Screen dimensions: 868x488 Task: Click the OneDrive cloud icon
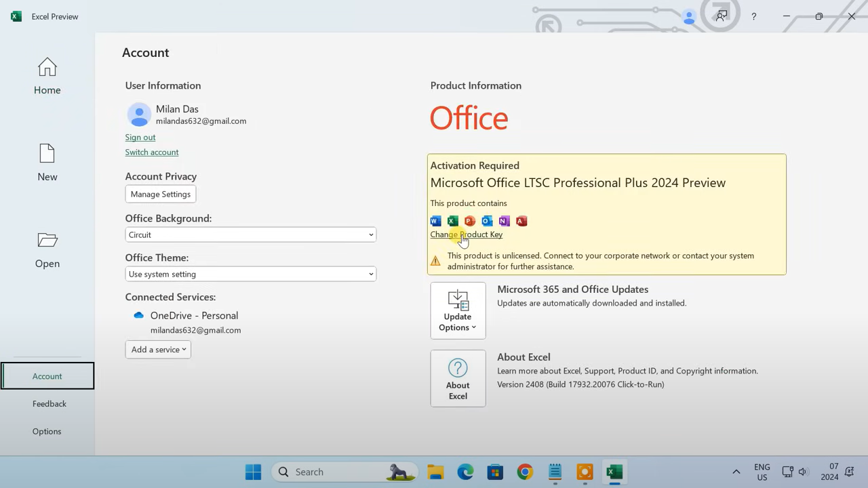[x=138, y=315]
